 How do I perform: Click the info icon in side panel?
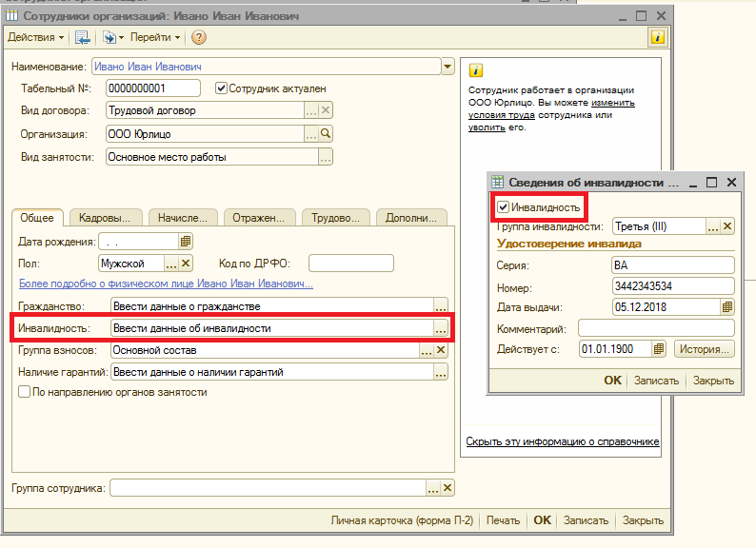point(475,70)
